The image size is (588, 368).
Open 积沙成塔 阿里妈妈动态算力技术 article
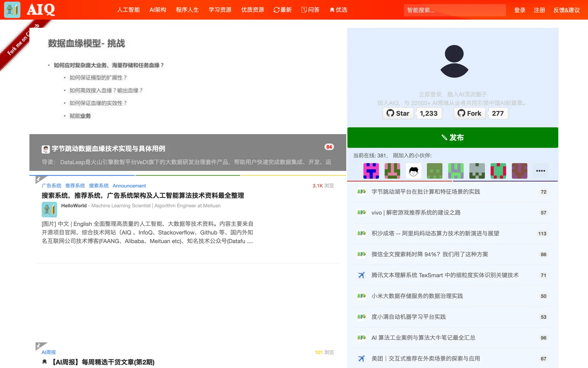(435, 233)
